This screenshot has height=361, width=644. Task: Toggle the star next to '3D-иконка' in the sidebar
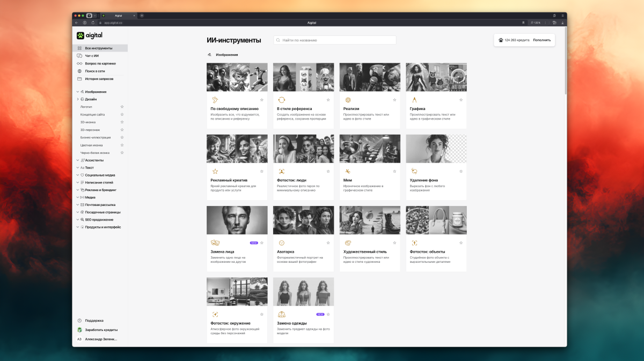[122, 122]
